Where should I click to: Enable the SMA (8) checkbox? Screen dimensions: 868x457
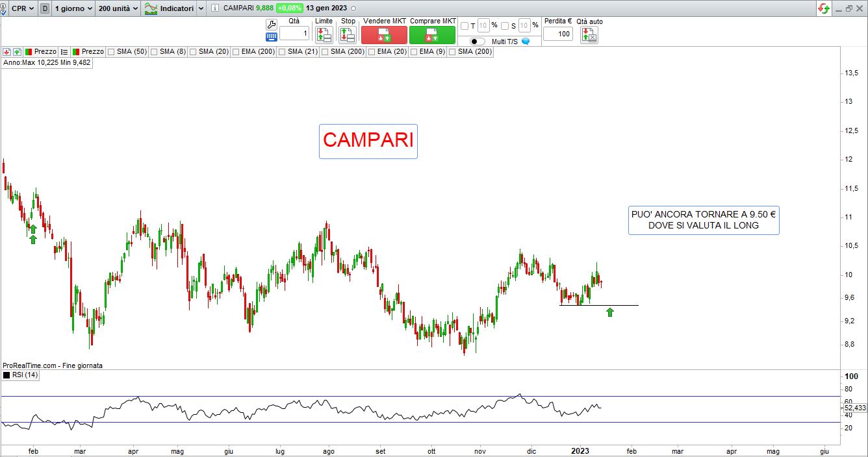click(x=154, y=51)
